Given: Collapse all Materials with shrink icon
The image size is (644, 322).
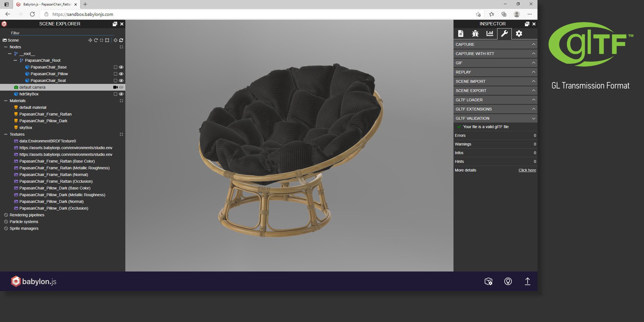Looking at the screenshot, I should [x=121, y=101].
